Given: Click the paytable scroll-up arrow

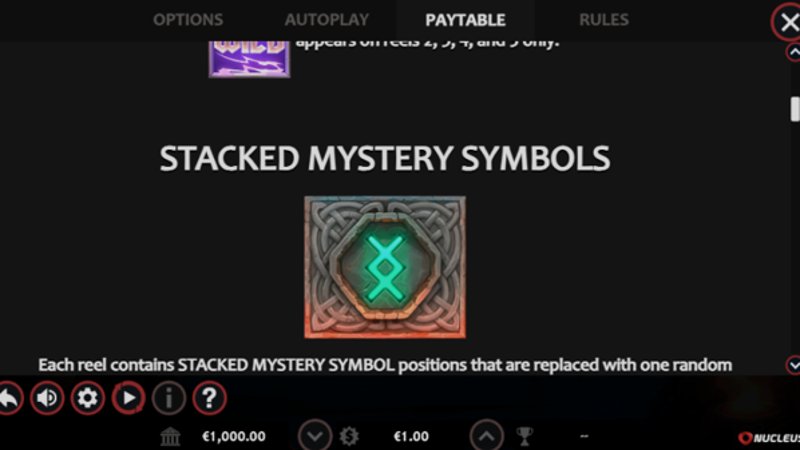Looking at the screenshot, I should (x=794, y=52).
